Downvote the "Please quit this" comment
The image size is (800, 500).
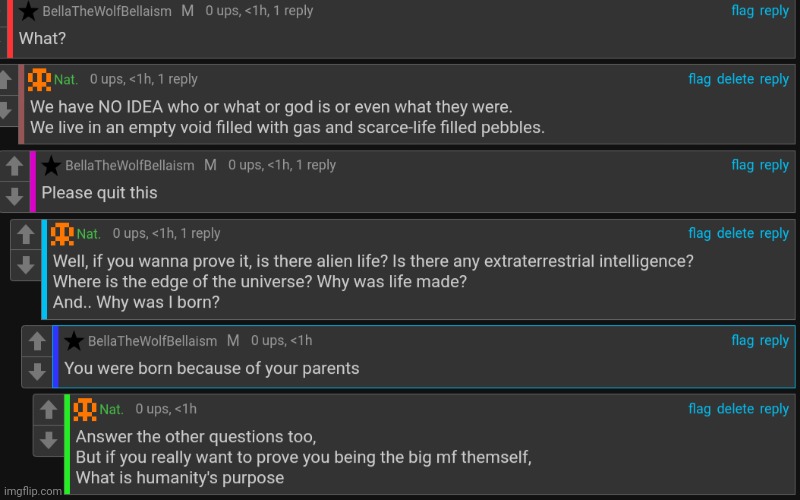coord(14,196)
